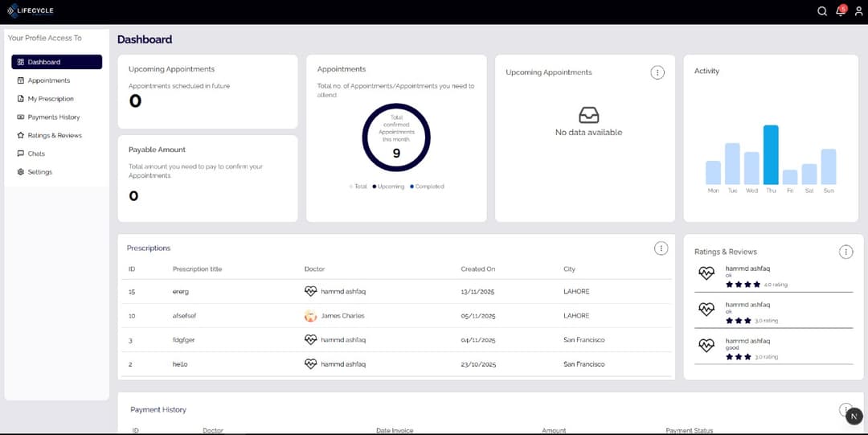Click the Total legend item under donut
Image resolution: width=868 pixels, height=435 pixels.
(x=358, y=187)
